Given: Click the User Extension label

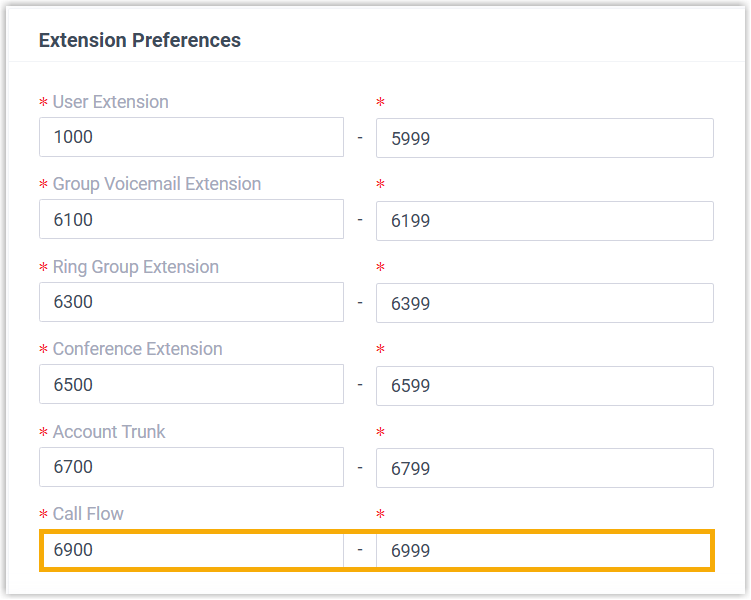Looking at the screenshot, I should (110, 102).
